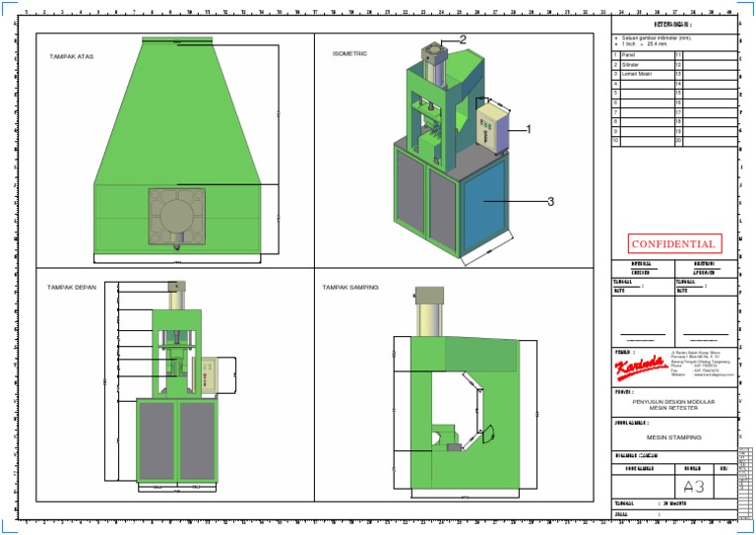Select the cylinder cap in the top view

coord(177,216)
